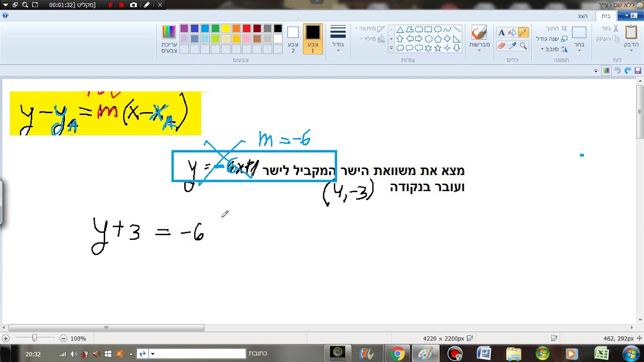Select the Pencil tool
Viewport: 644px width, 362px height.
pos(523,32)
